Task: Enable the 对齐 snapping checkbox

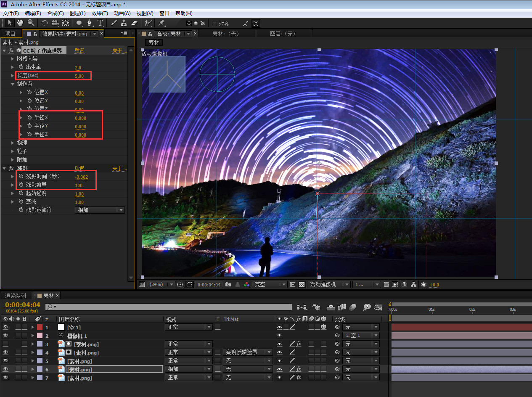Action: pos(214,24)
